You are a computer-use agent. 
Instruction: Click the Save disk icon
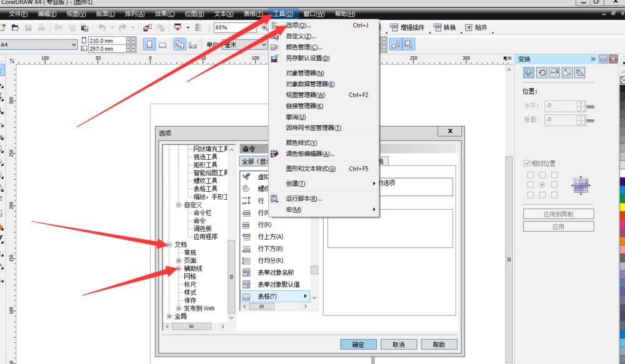click(28, 27)
